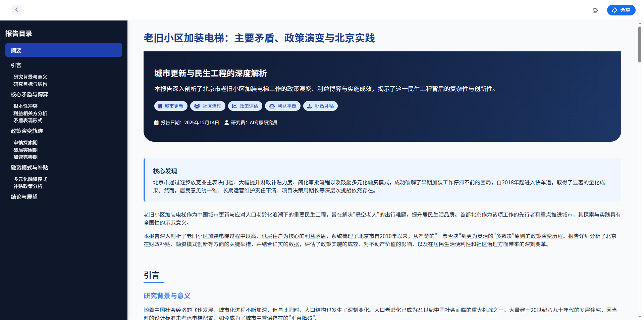Click the blue 分享 share button
This screenshot has width=644, height=320.
coord(621,10)
